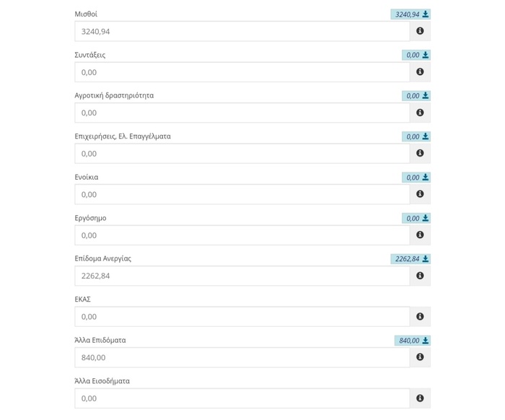The height and width of the screenshot is (420, 505).
Task: Click info icon beside Επίδομα Ανεργίας
Action: click(420, 276)
